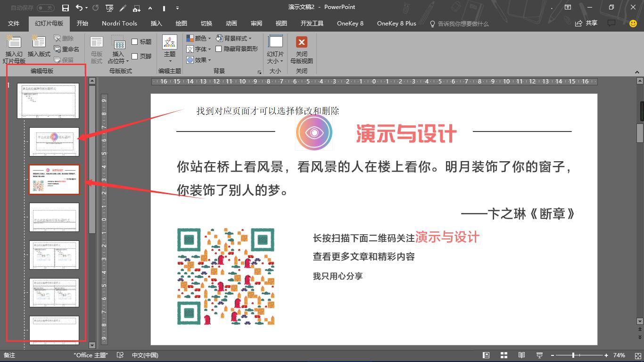
Task: Select the 插入占位符 (Insert Placeholder) icon
Action: click(x=118, y=47)
